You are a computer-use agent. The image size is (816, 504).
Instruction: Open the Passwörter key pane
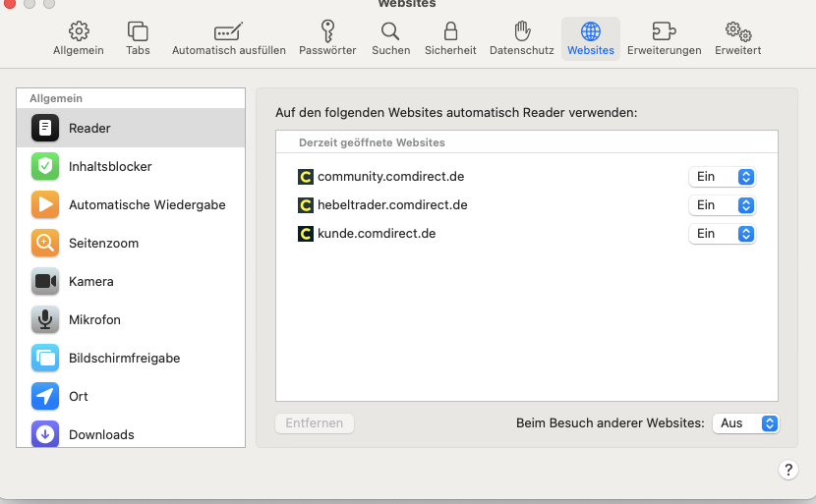pyautogui.click(x=327, y=39)
